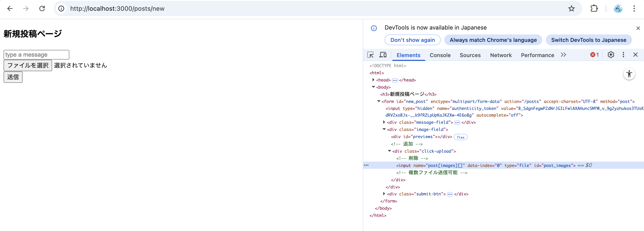Collapse the body element node
The width and height of the screenshot is (644, 231).
(x=373, y=87)
